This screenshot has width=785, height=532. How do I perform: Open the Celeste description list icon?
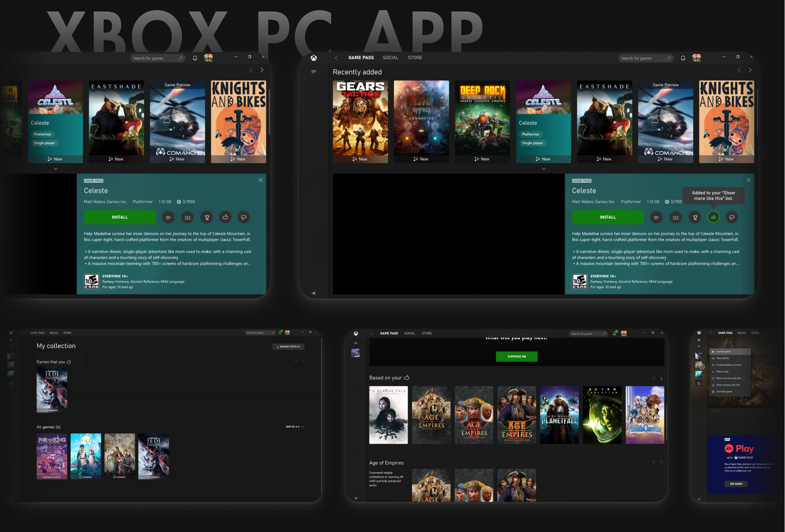pos(657,217)
